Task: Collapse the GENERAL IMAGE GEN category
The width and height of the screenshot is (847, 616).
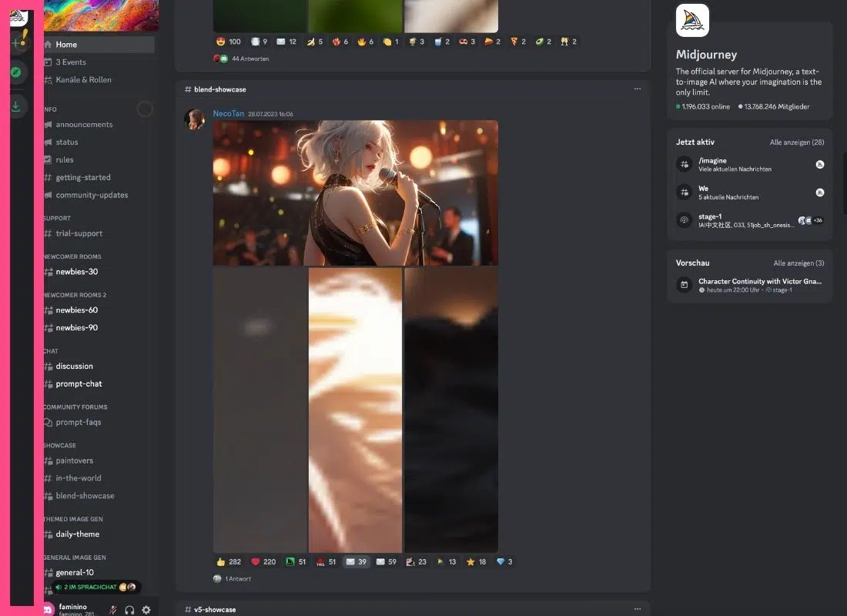Action: (74, 557)
